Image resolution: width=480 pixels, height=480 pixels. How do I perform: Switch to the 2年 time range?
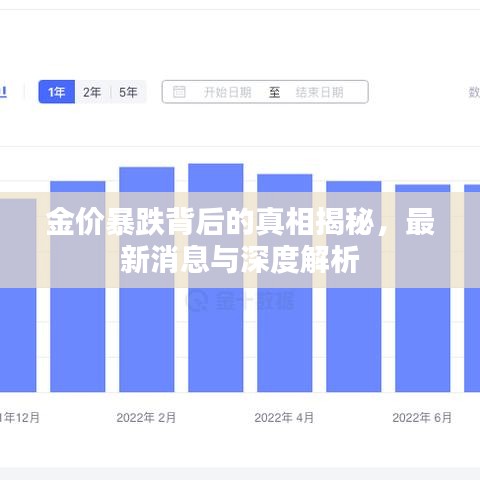(x=92, y=92)
